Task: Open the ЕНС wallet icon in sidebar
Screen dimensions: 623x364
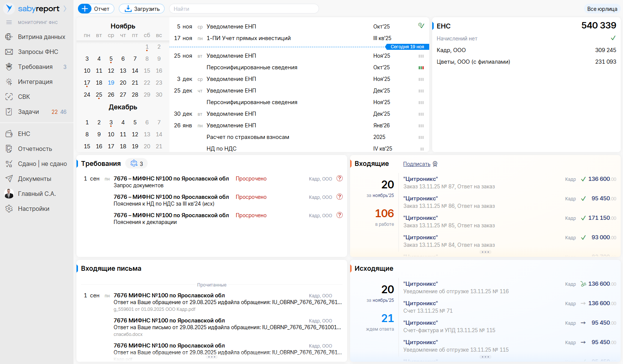Action: point(9,134)
